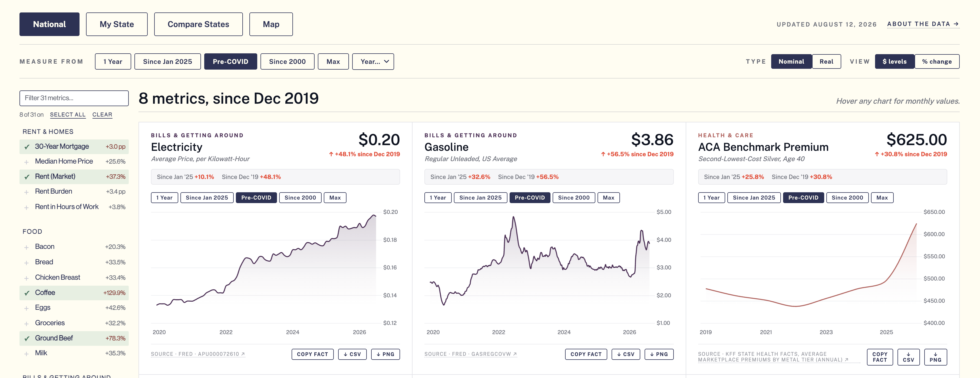This screenshot has height=378, width=980.
Task: Download Gasoline chart as CSV
Action: click(625, 354)
